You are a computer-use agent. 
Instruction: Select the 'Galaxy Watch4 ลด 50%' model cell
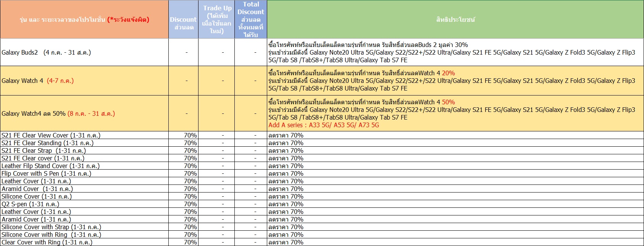point(84,113)
